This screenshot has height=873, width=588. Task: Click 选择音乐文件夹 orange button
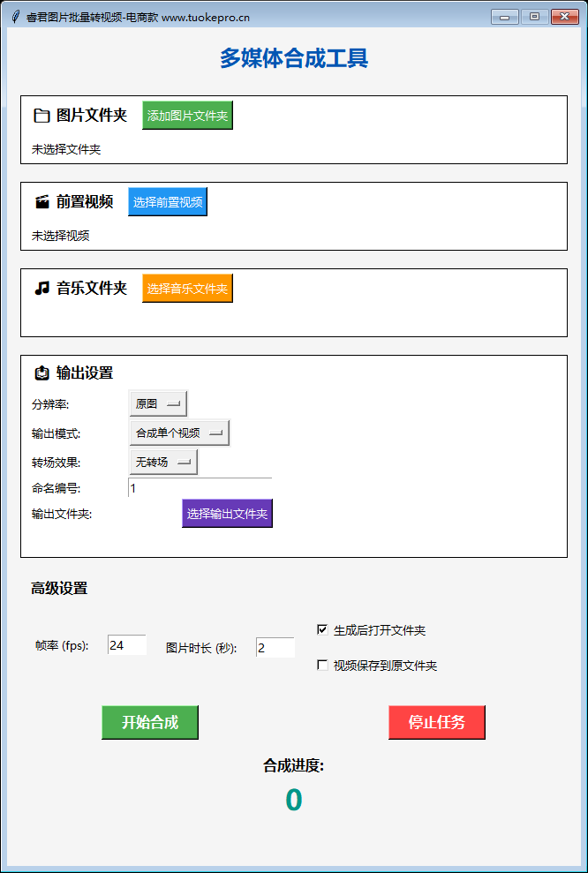click(188, 289)
